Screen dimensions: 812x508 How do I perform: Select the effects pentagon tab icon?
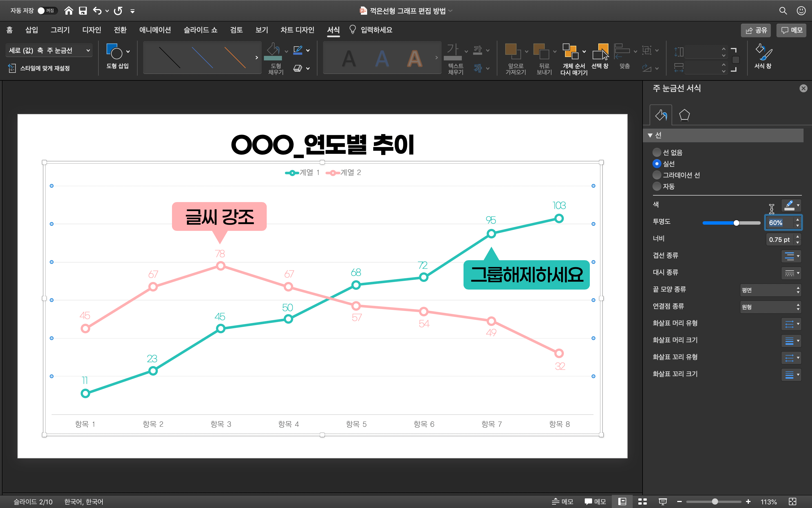point(685,115)
